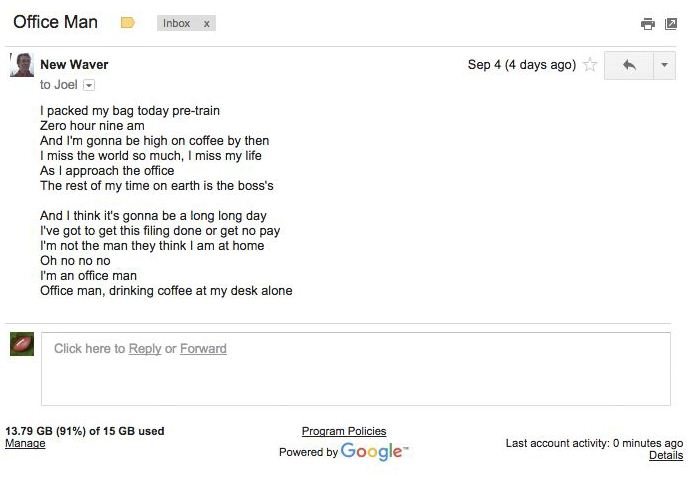
Task: Select the Inbox label tag
Action: pos(176,23)
